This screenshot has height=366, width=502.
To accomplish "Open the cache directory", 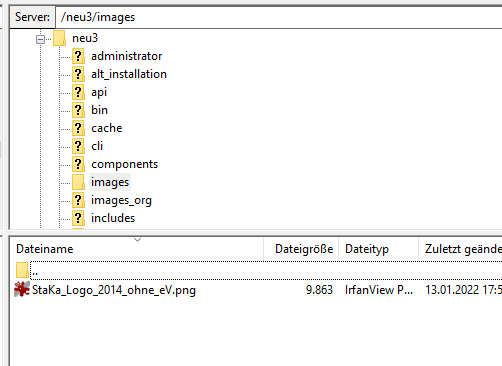I will click(x=107, y=128).
